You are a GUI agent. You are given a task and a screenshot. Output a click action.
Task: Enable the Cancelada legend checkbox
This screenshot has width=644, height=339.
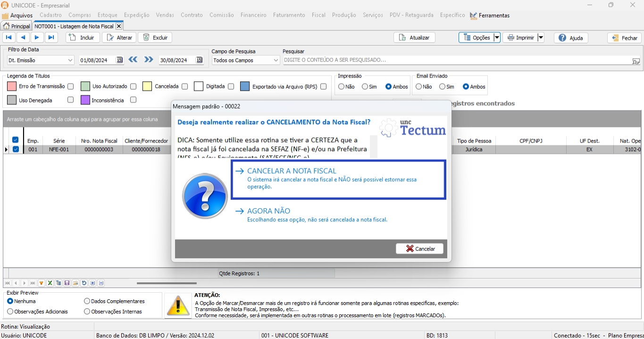click(x=184, y=86)
